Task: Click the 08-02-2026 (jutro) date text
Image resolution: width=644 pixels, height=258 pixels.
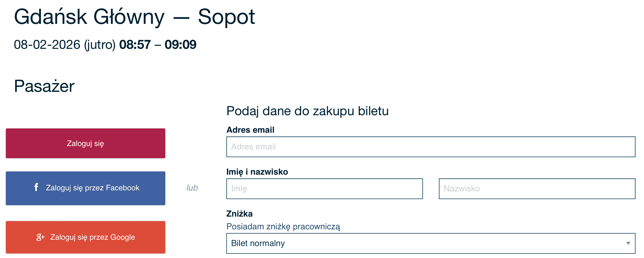Action: (65, 45)
